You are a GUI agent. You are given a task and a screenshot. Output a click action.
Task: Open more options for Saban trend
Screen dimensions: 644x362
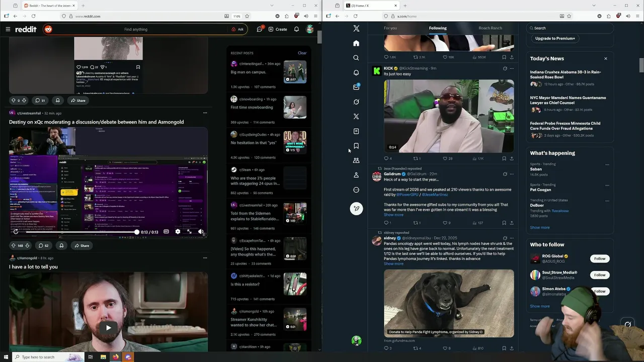pyautogui.click(x=607, y=164)
